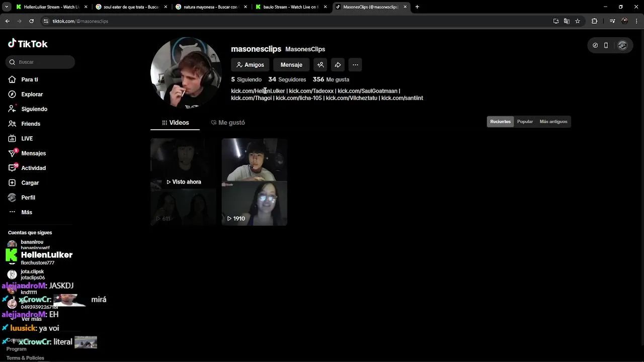
Task: Go back with the browser back arrow
Action: [x=7, y=21]
